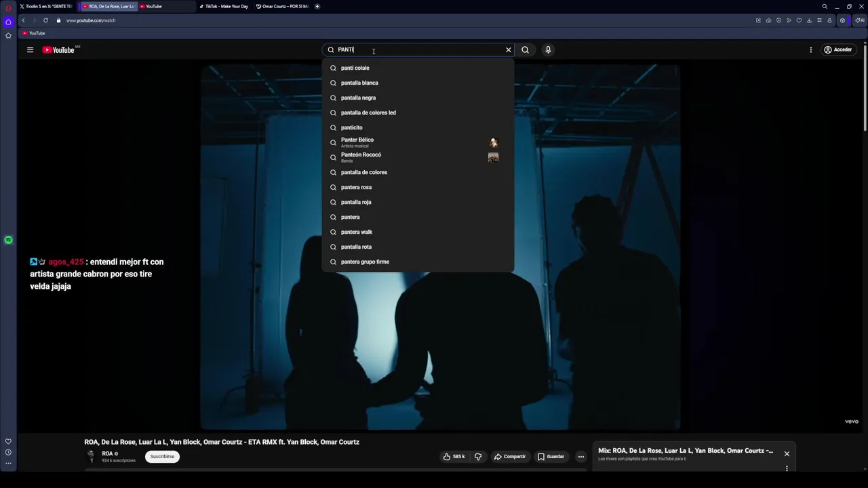Go back with the browser back arrow

(23, 20)
